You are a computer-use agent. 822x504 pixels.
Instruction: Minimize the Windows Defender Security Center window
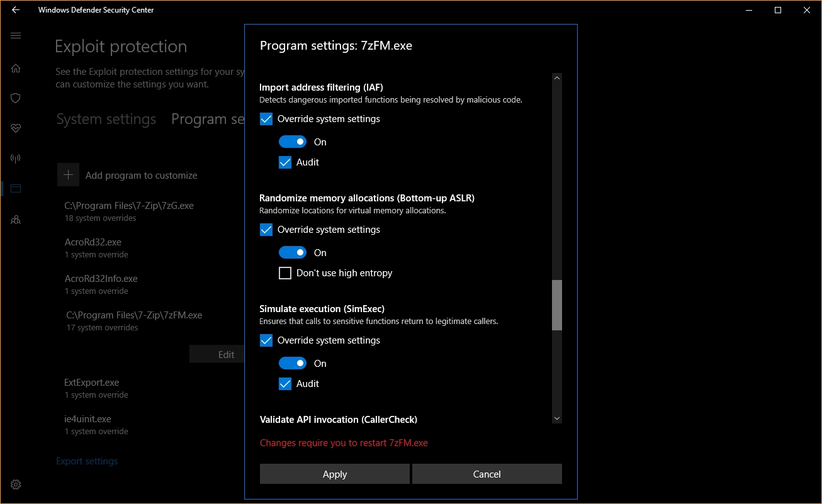(x=749, y=10)
